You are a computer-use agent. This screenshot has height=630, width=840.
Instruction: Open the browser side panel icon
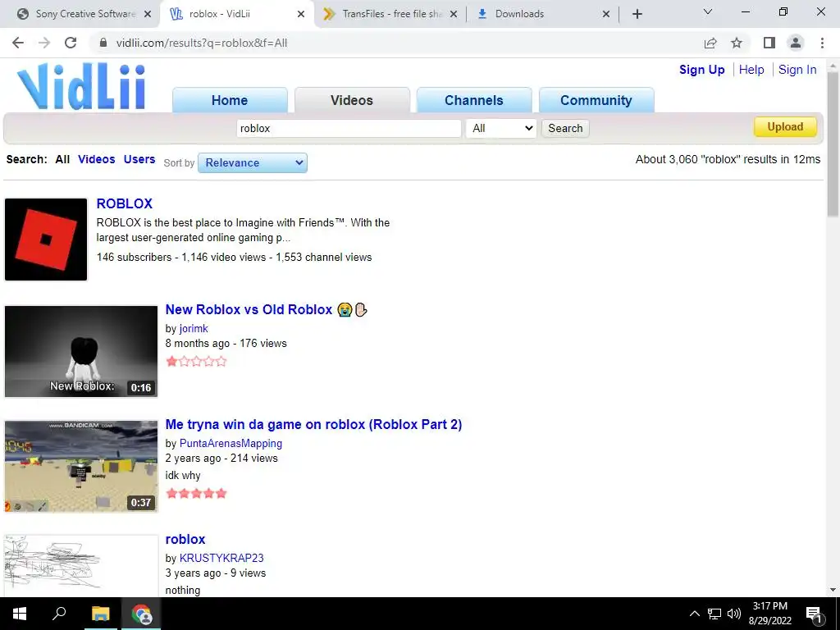coord(769,43)
